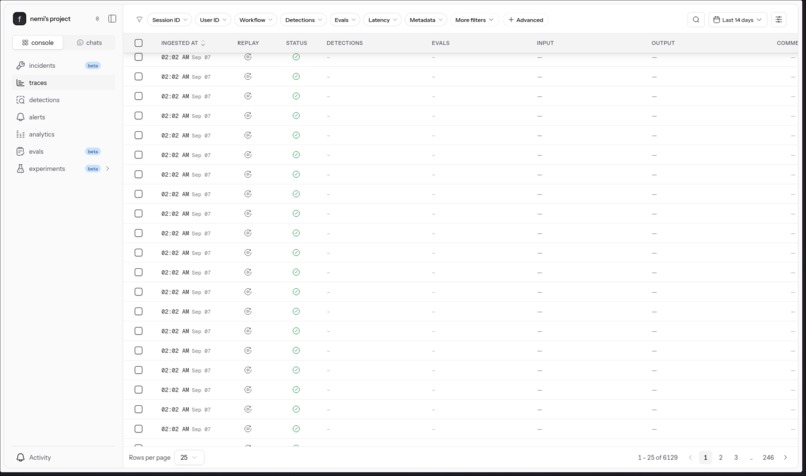Go to next page arrow

click(x=785, y=457)
